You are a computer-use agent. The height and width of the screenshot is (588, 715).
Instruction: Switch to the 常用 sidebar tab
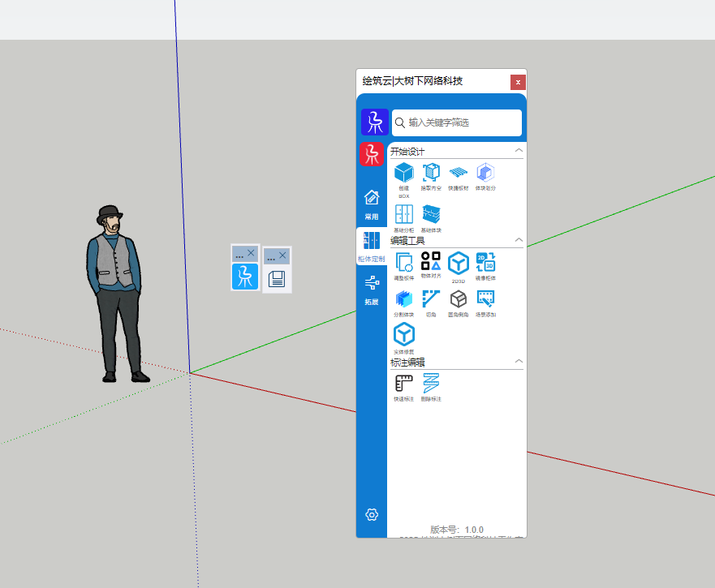tap(372, 204)
